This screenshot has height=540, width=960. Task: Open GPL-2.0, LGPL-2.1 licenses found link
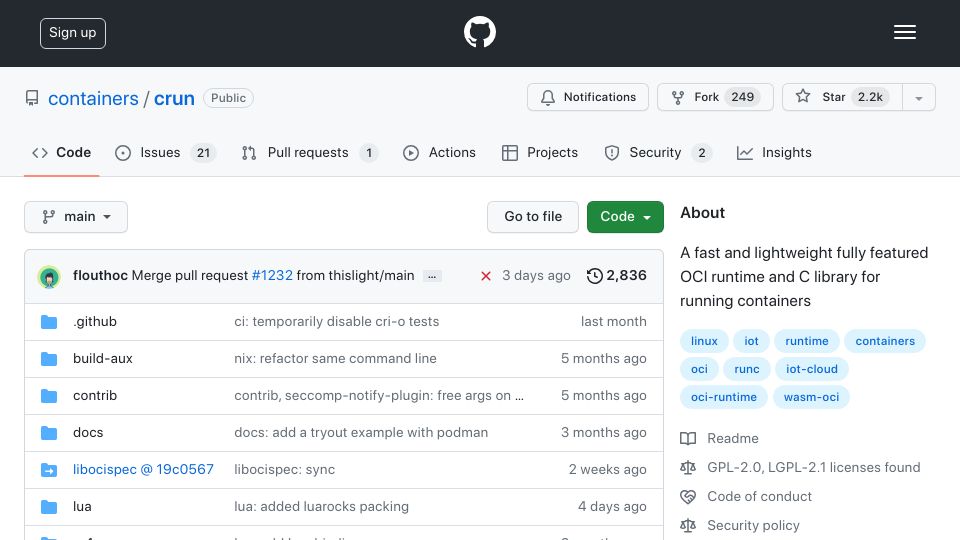814,468
